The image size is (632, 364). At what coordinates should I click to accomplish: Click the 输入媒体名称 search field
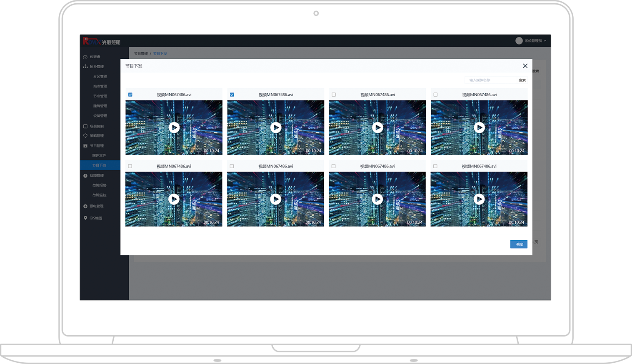point(490,80)
